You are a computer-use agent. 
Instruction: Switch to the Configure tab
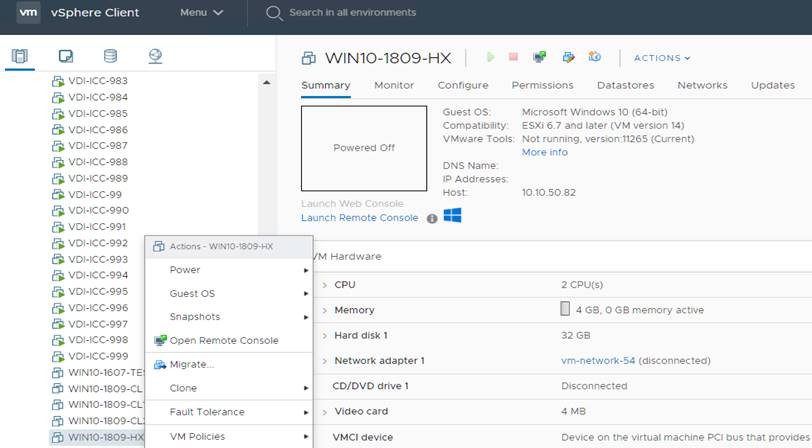(x=463, y=85)
